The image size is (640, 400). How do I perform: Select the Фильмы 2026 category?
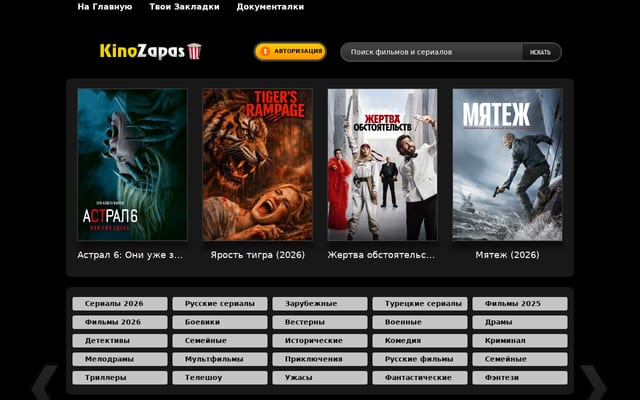(x=120, y=322)
